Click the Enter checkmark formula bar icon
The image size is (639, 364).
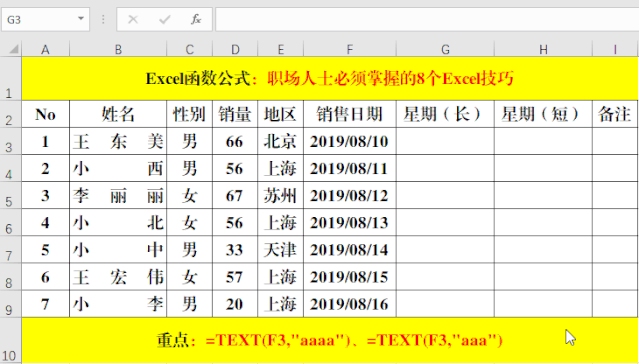click(165, 19)
